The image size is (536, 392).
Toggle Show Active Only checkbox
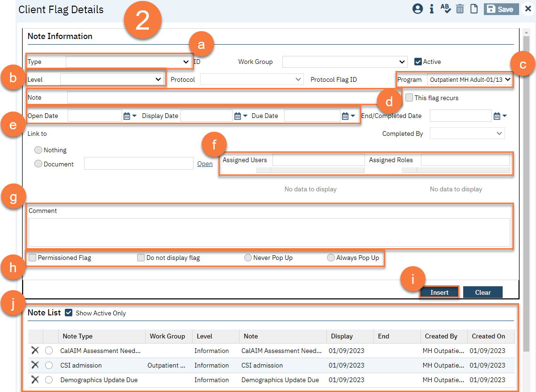click(69, 313)
